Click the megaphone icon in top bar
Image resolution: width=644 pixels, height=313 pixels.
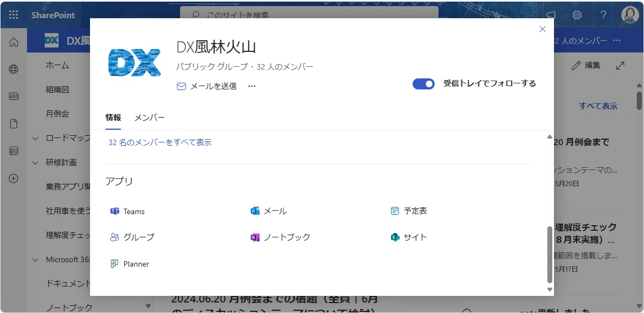(551, 15)
